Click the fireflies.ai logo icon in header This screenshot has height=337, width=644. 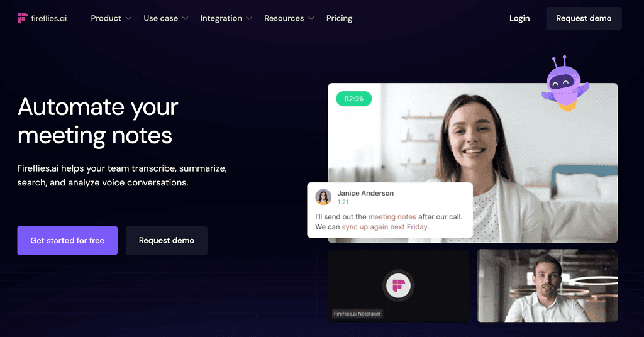point(22,18)
